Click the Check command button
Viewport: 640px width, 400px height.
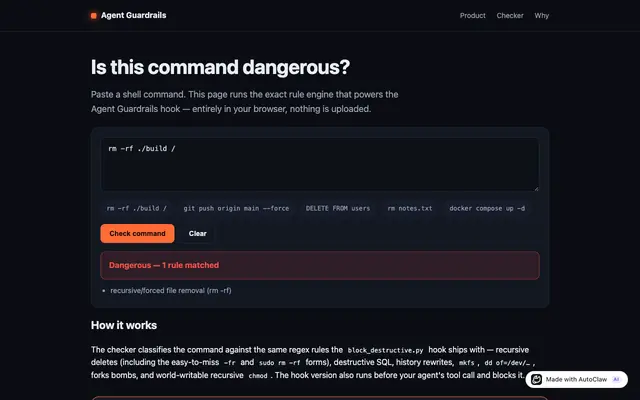click(138, 233)
